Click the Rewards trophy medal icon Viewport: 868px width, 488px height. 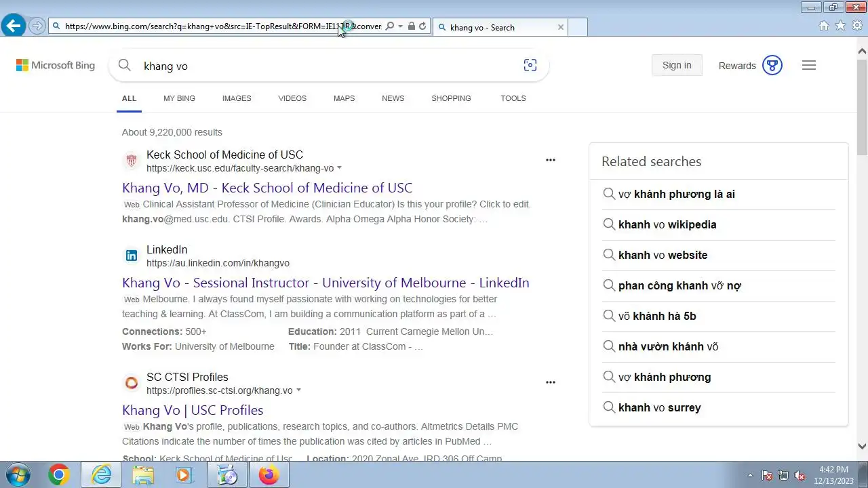[772, 65]
